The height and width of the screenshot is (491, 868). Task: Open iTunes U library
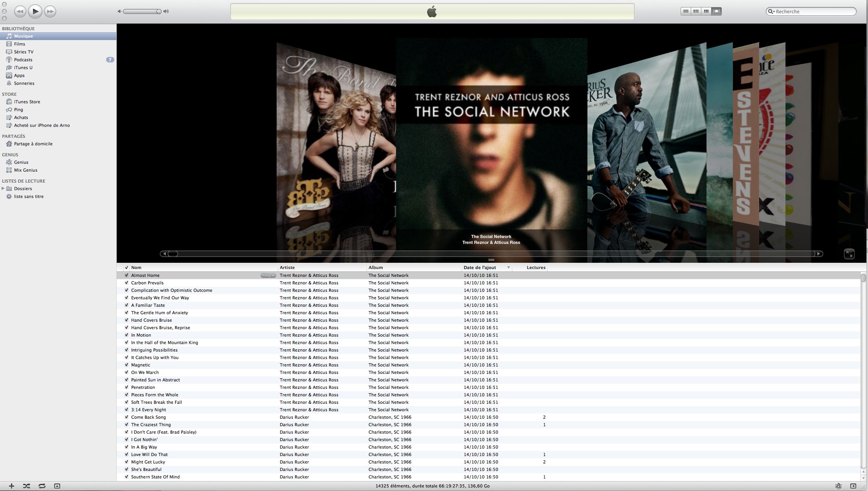(58, 68)
